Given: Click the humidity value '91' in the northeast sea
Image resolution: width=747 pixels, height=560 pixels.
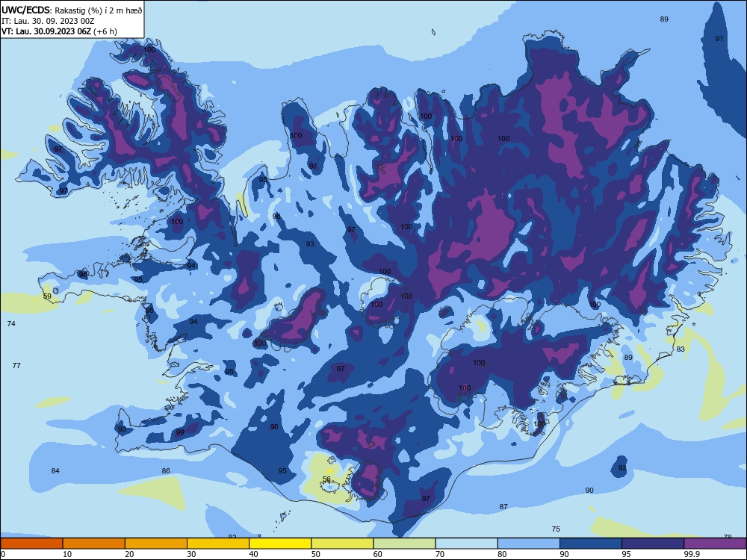Looking at the screenshot, I should coord(719,39).
